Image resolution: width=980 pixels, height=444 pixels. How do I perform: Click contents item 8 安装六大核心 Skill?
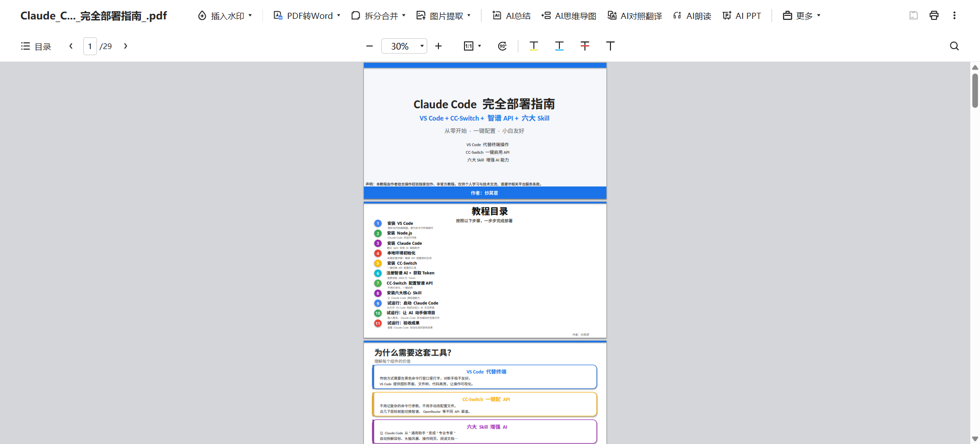(x=404, y=293)
